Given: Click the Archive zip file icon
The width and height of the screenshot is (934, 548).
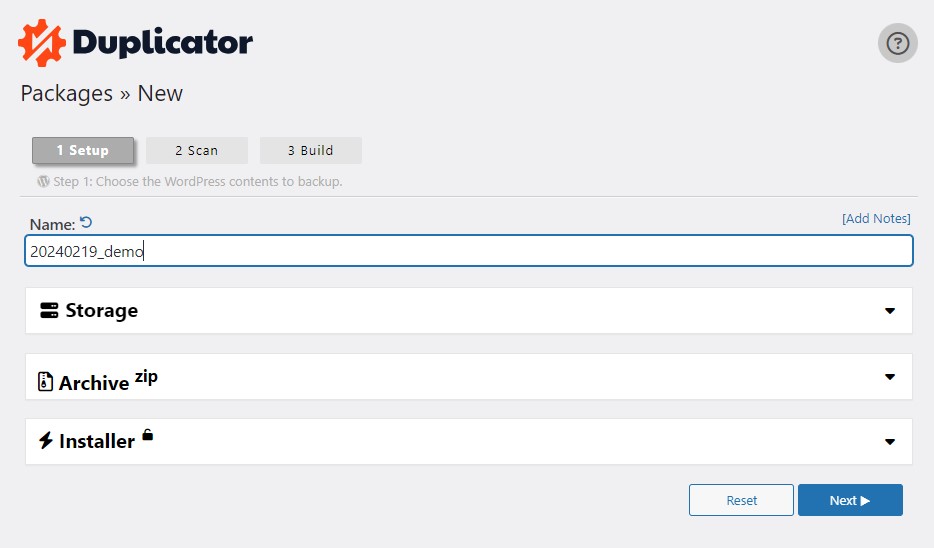Looking at the screenshot, I should pos(45,381).
